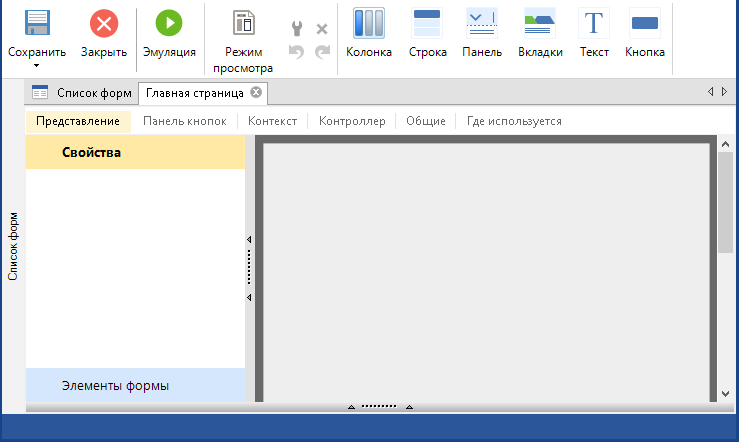Collapse the bottom panel using the splitter arrow

(351, 407)
